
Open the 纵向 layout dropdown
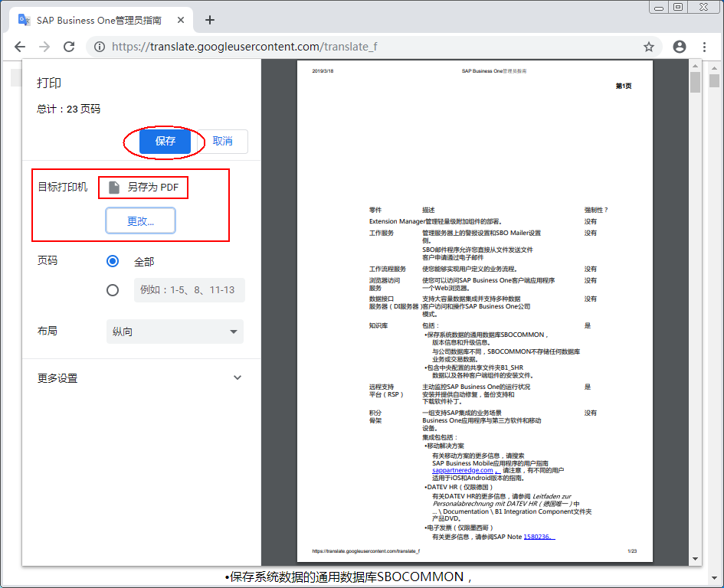[x=175, y=332]
